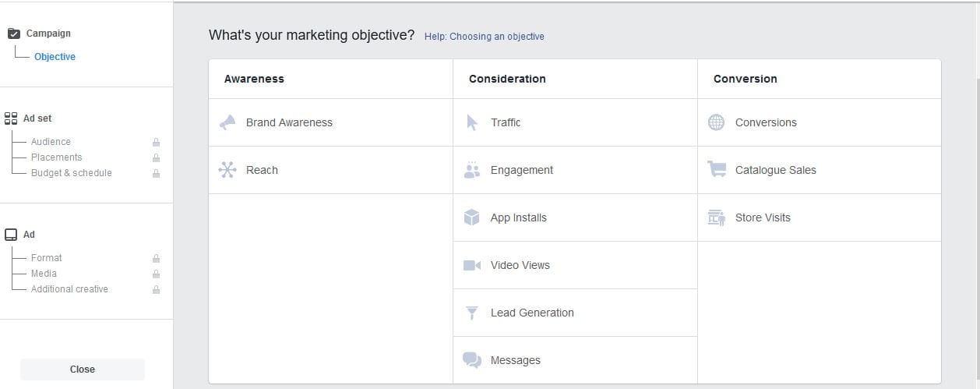Open the Objective step under Campaign

[x=55, y=57]
